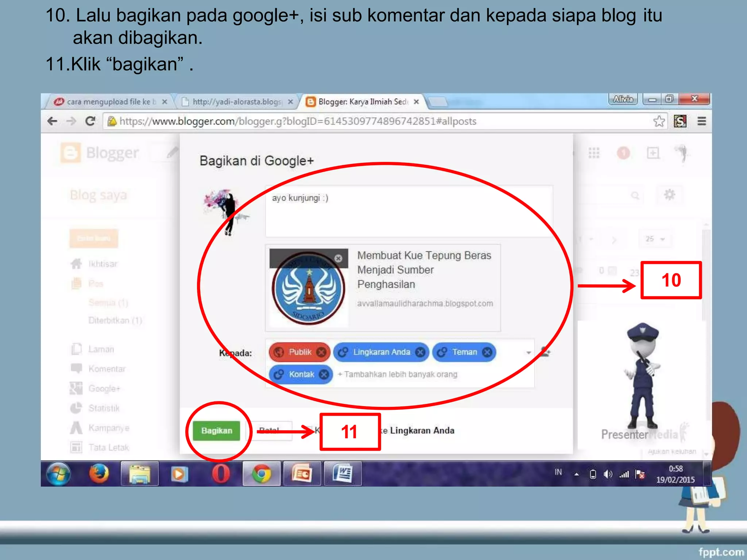The width and height of the screenshot is (747, 560).
Task: Open Statistik in sidebar
Action: pos(104,408)
